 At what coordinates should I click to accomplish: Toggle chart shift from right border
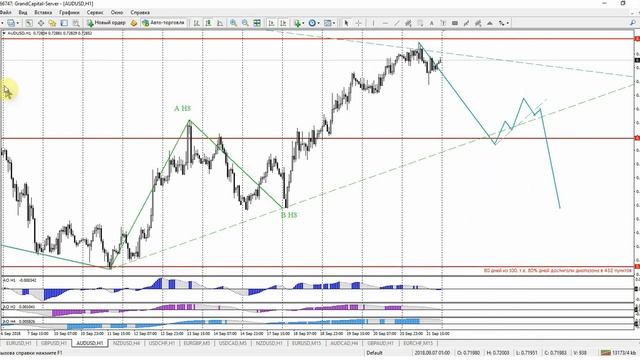click(283, 23)
